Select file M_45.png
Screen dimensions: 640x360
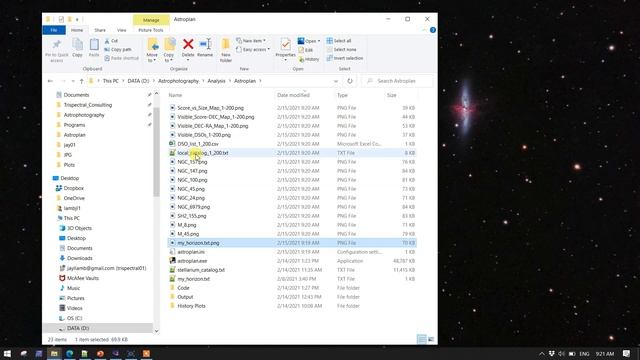click(188, 234)
